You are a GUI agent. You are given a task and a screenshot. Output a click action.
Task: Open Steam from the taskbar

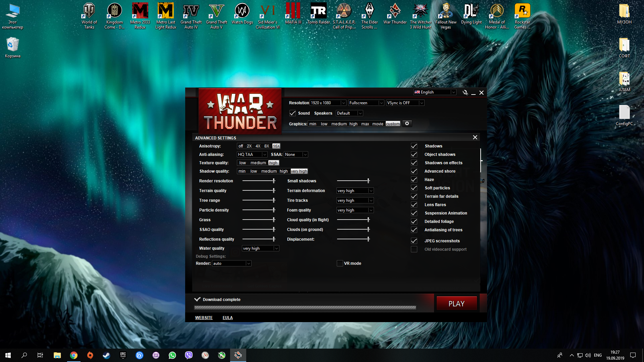click(106, 355)
